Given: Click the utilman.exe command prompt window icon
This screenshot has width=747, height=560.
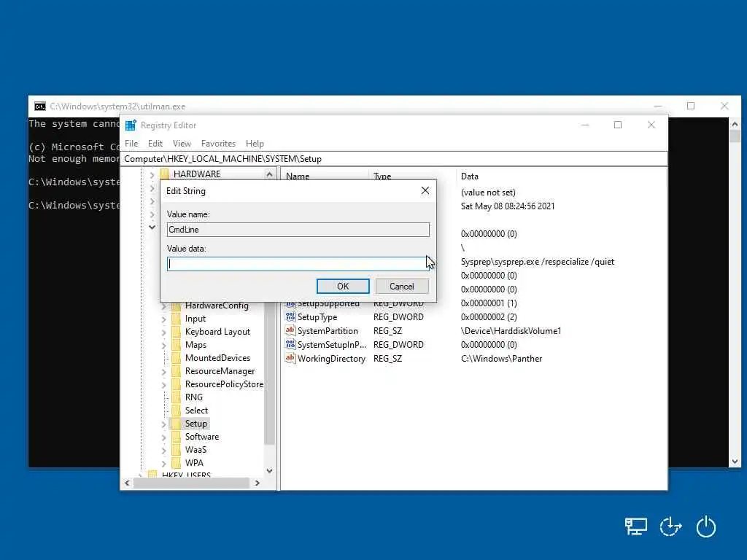Looking at the screenshot, I should (40, 106).
